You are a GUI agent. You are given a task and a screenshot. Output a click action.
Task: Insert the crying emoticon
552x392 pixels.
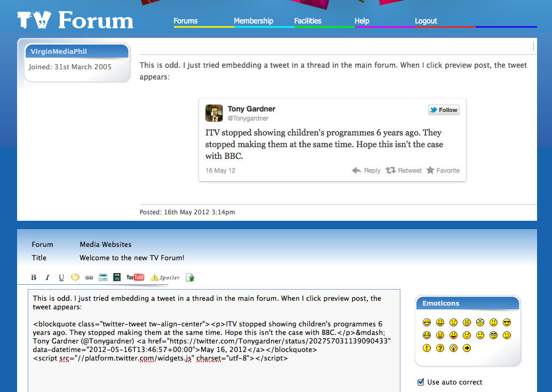[480, 335]
